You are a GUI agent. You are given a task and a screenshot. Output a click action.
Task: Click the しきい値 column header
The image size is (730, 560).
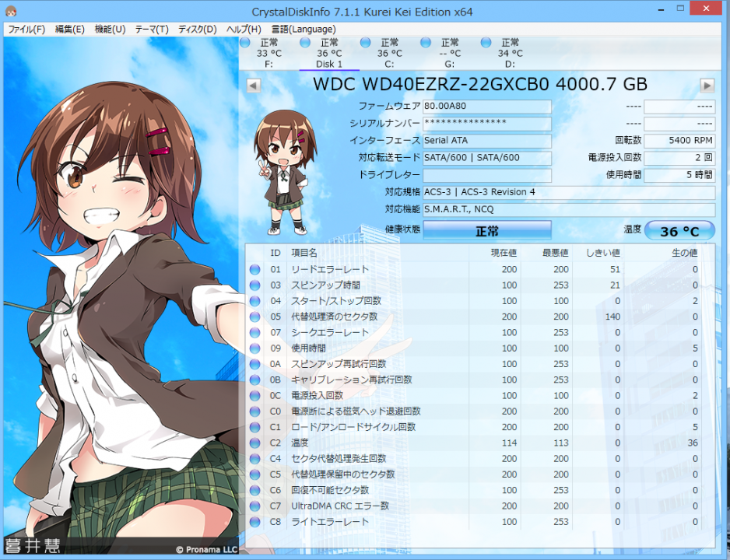[603, 253]
